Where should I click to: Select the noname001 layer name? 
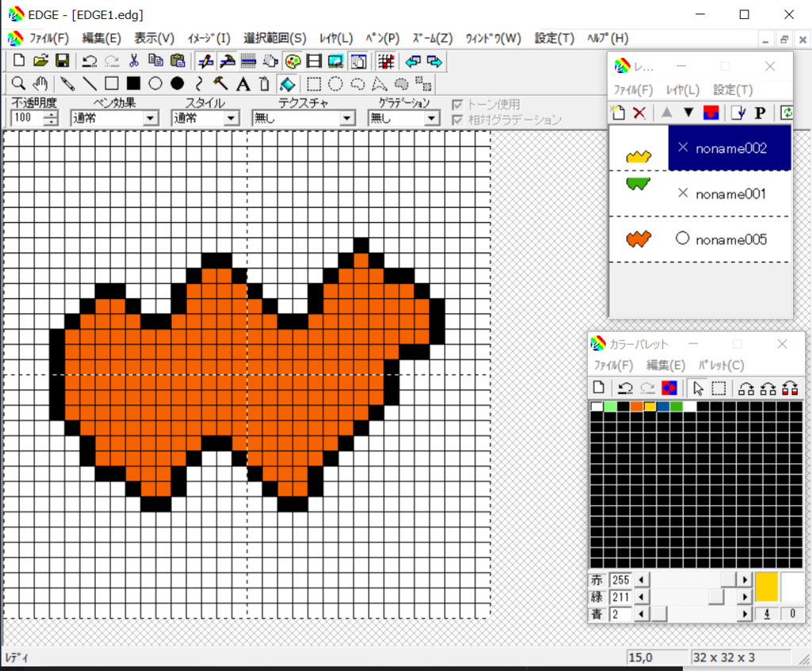click(x=730, y=194)
